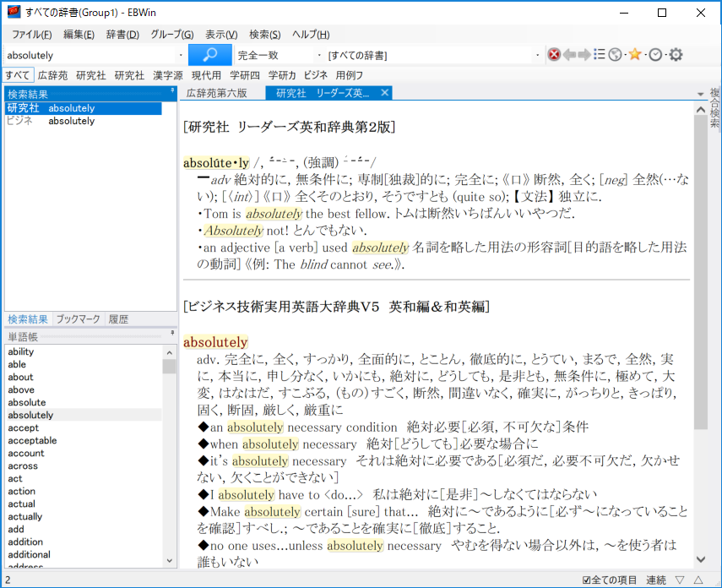This screenshot has width=722, height=588.
Task: Select the ビジネ absolutely search result
Action: click(84, 121)
